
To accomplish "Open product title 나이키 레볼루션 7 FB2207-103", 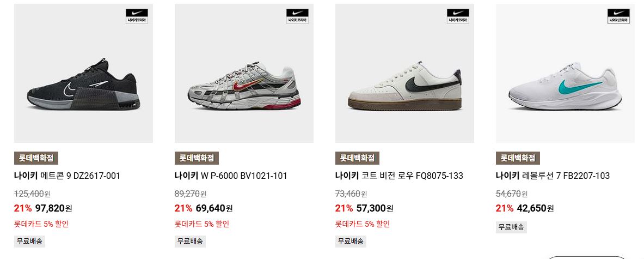I will [x=553, y=176].
